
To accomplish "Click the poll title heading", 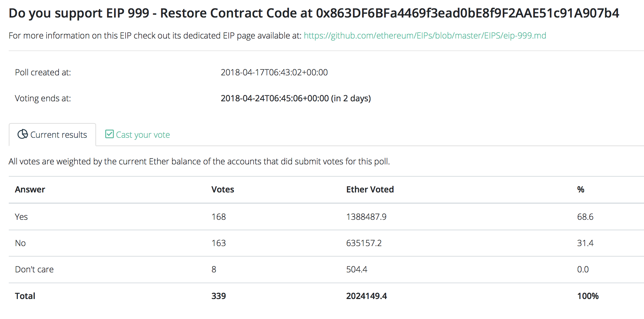I will coord(314,13).
